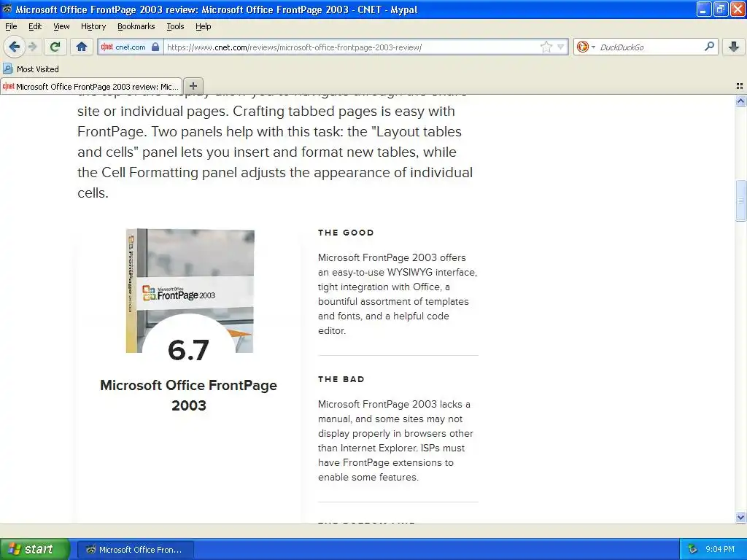Open a new tab with plus button

tap(193, 86)
